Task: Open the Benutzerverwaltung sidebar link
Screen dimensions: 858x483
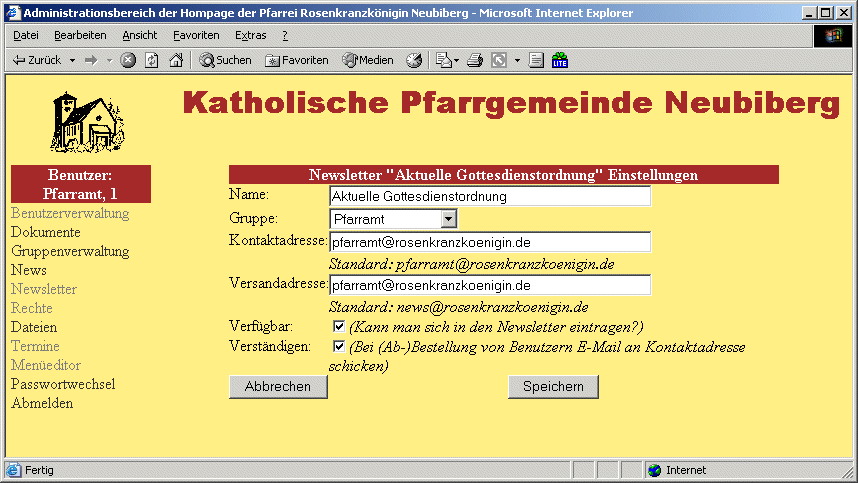Action: pyautogui.click(x=70, y=213)
